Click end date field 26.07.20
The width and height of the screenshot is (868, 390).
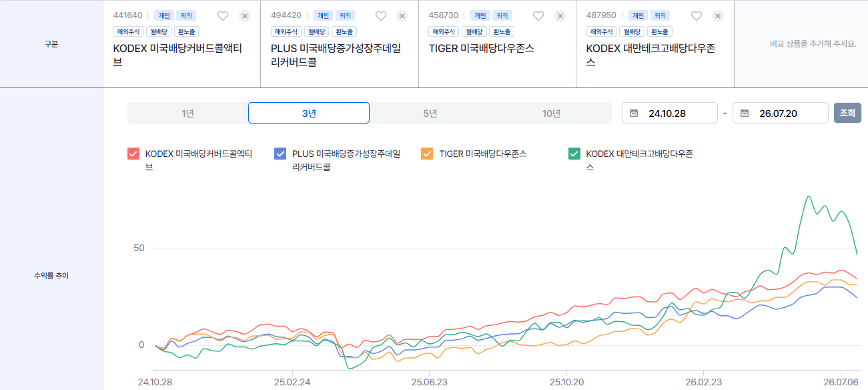pos(781,113)
